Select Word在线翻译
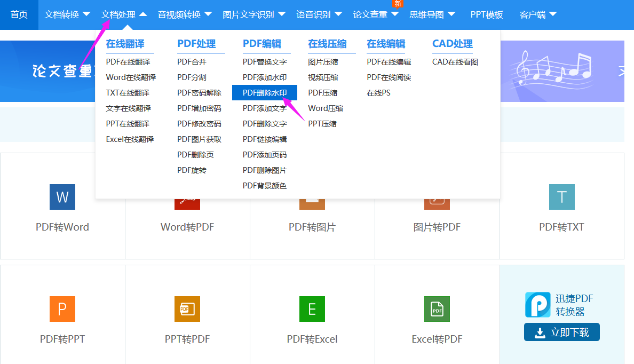The image size is (634, 364). (x=131, y=77)
